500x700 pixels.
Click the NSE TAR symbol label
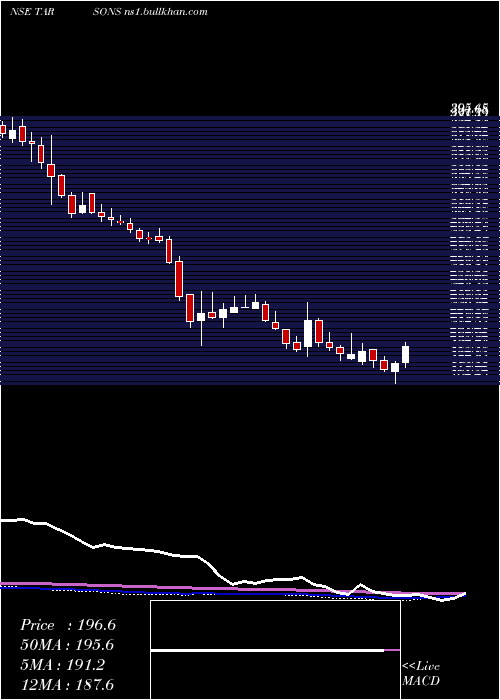click(32, 12)
